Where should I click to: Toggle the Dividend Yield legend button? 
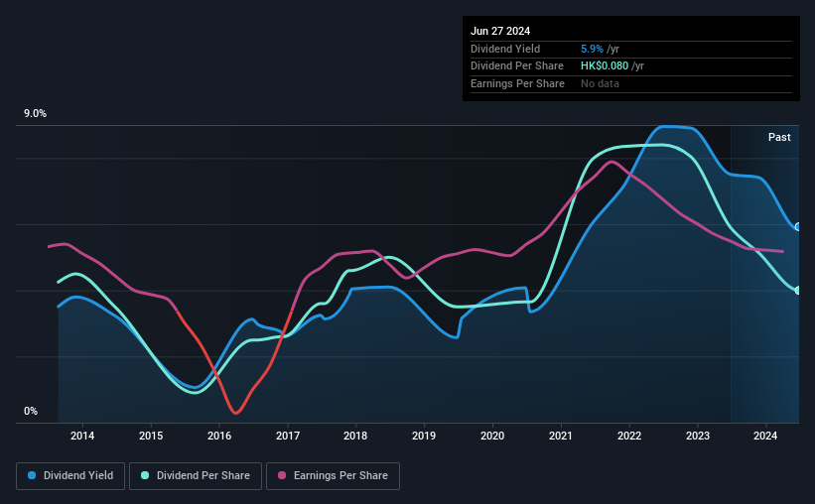pyautogui.click(x=70, y=476)
